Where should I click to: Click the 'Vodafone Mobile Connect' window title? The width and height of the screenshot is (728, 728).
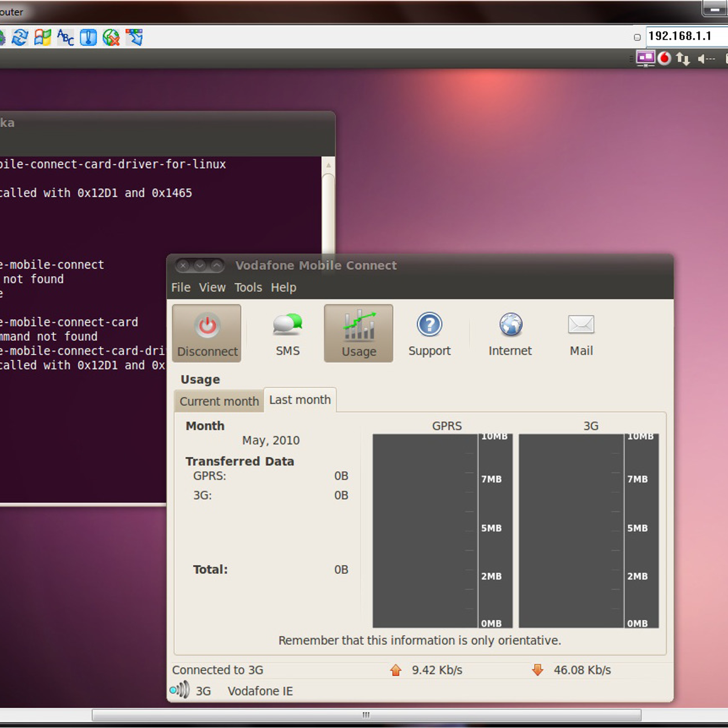316,265
